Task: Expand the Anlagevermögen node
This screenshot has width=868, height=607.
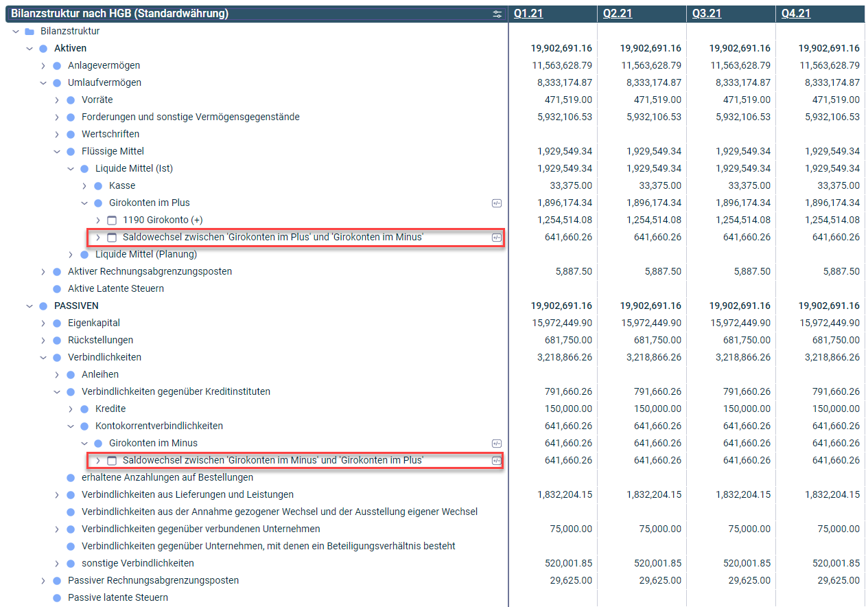Action: click(x=43, y=65)
